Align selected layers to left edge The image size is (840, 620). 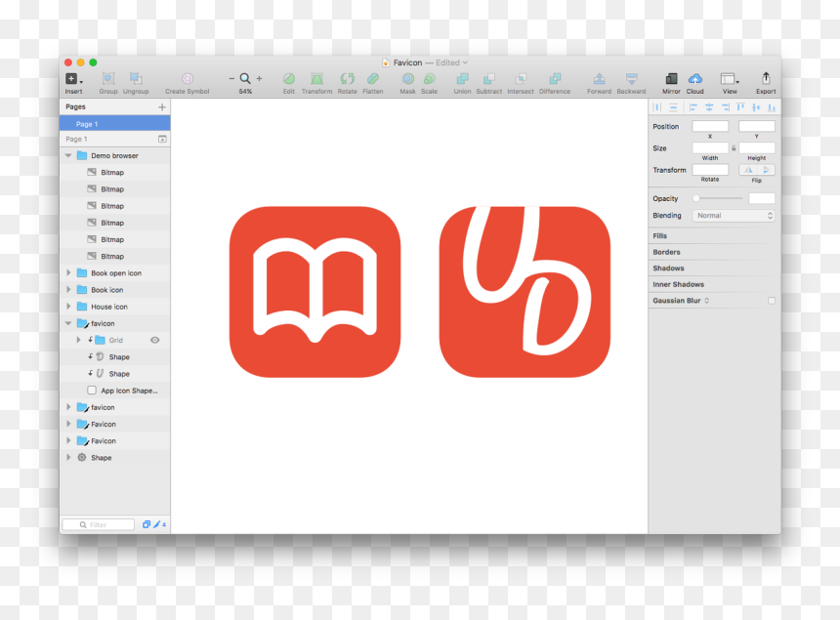[x=693, y=107]
